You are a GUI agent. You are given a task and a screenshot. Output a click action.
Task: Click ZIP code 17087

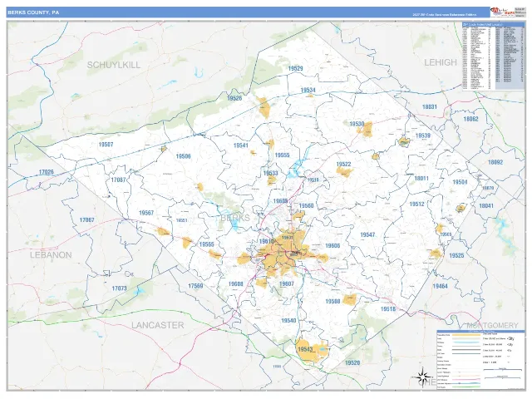click(x=119, y=180)
